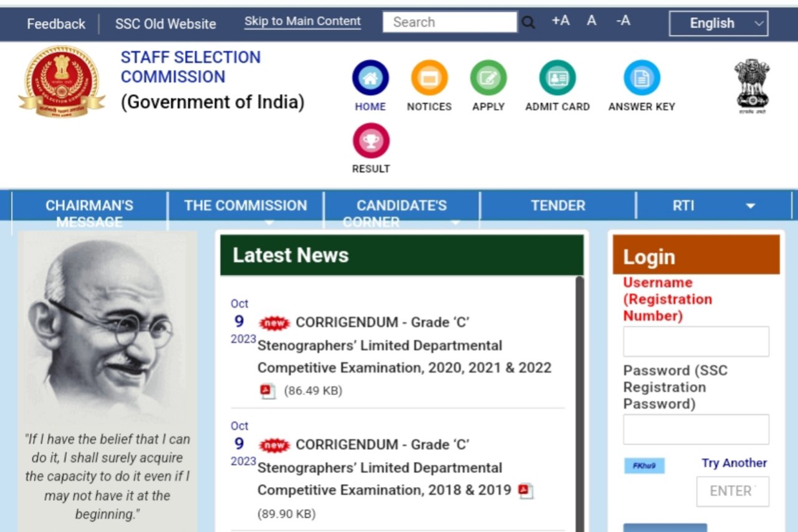
Task: Go to SSC Old Website
Action: (x=166, y=24)
